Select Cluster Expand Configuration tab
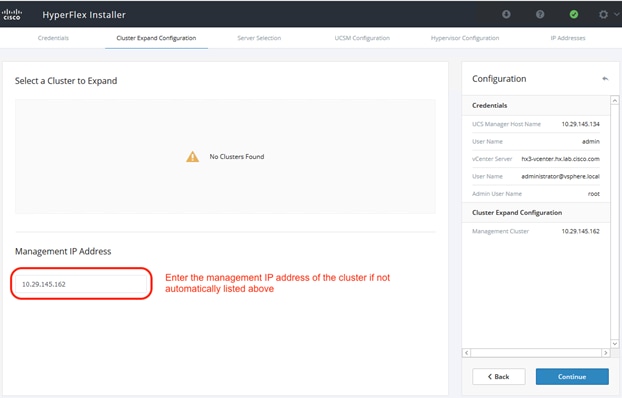Viewport: 622px width, 398px height. (x=156, y=38)
